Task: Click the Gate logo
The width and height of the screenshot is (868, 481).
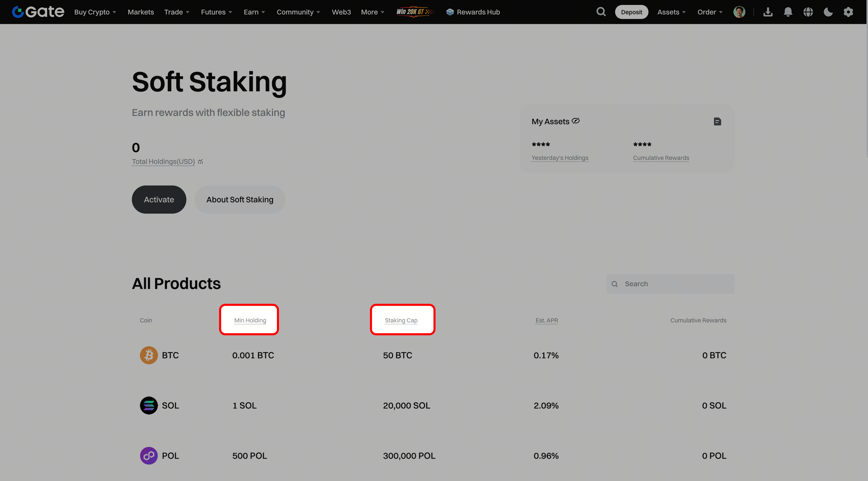Action: (x=38, y=12)
